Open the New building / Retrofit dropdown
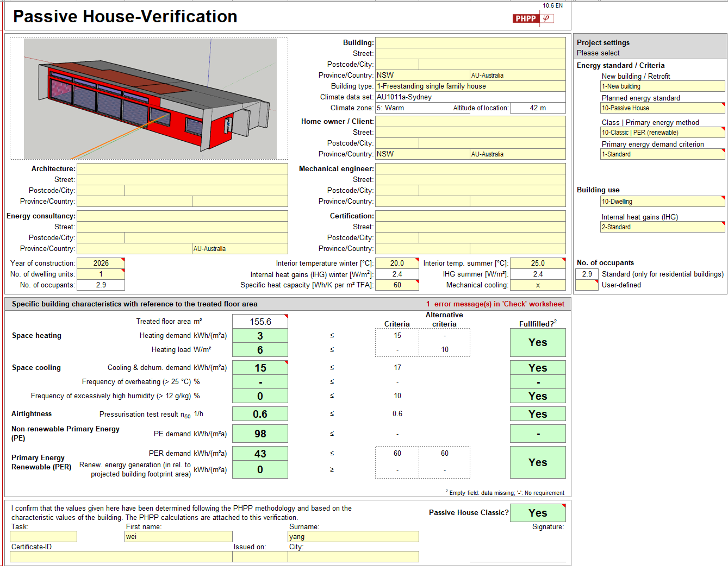The height and width of the screenshot is (571, 728). pos(662,86)
